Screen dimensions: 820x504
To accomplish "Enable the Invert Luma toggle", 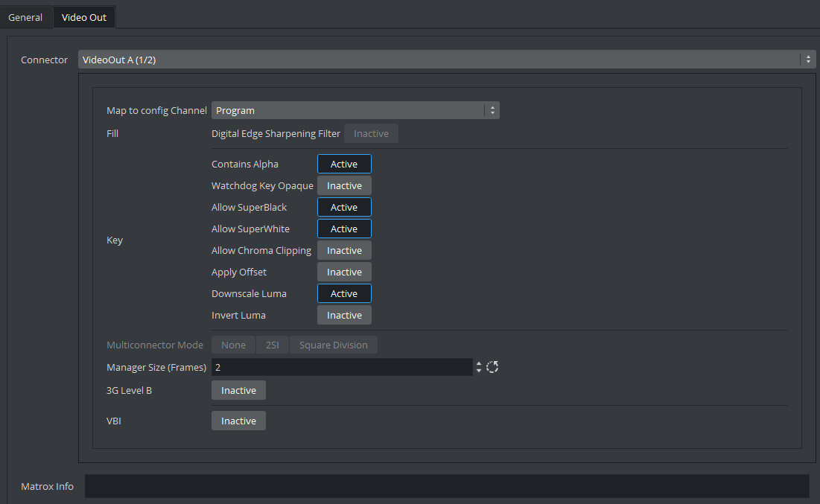I will point(344,315).
